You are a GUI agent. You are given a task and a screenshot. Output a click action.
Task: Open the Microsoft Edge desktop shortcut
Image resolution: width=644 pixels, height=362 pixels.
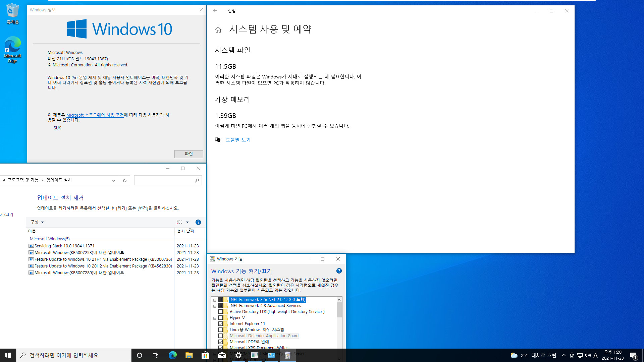pyautogui.click(x=13, y=50)
